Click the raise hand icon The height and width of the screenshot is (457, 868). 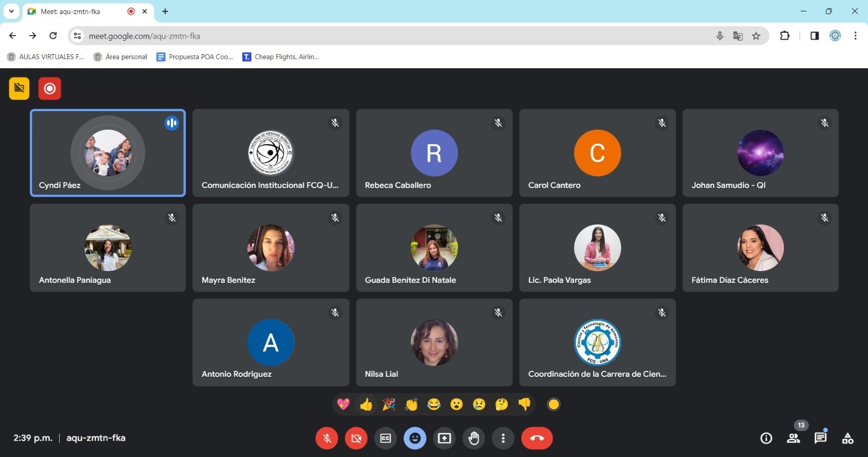(x=474, y=438)
